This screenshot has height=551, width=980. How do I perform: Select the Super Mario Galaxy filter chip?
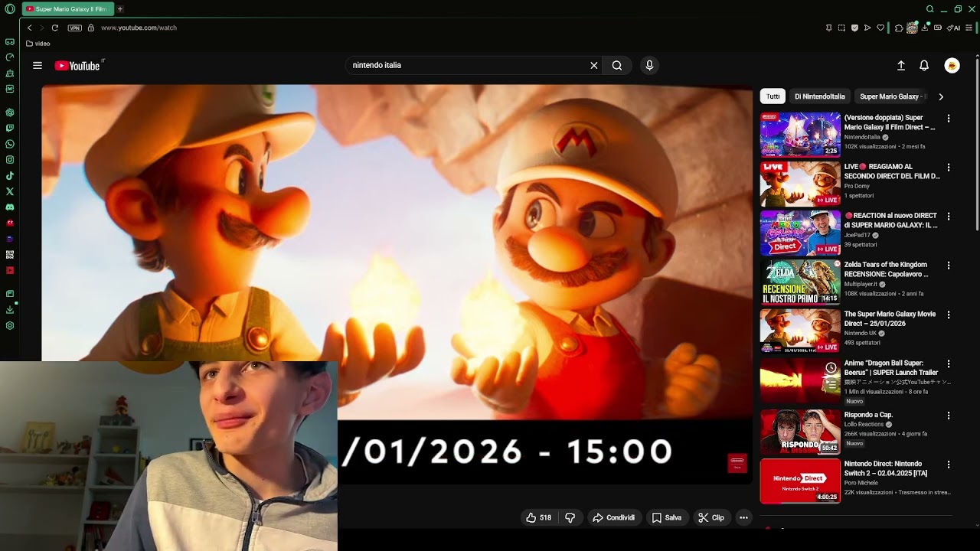pyautogui.click(x=891, y=96)
